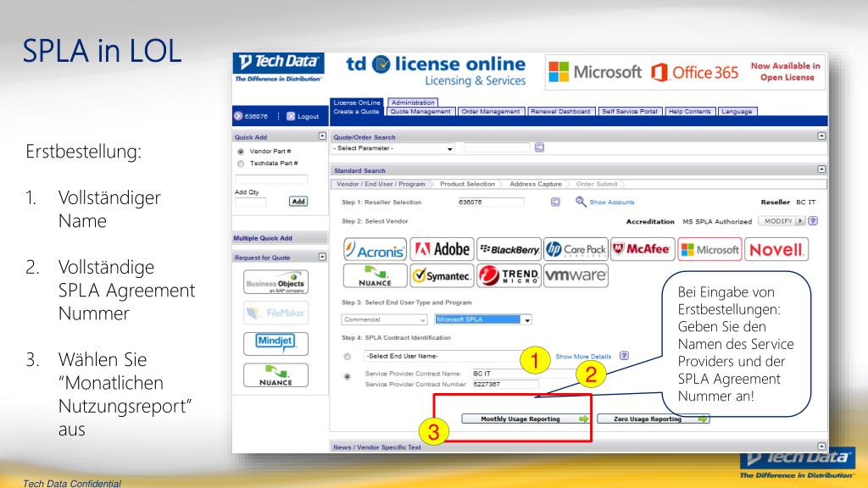This screenshot has height=488, width=868.
Task: Open the Language tab
Action: click(737, 111)
